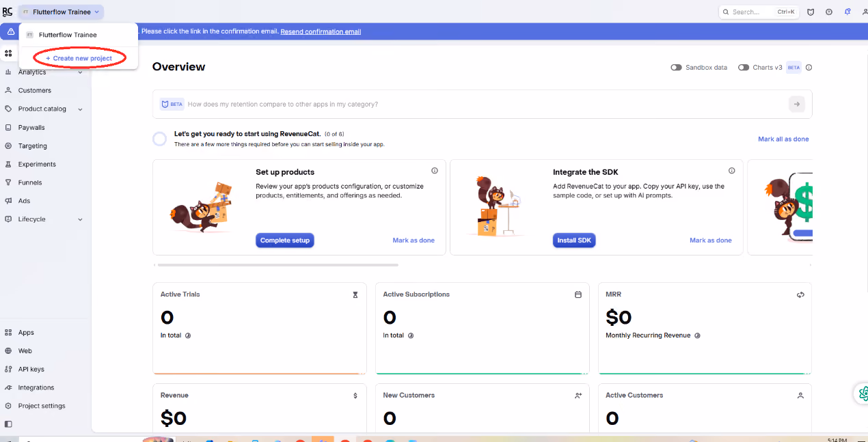Click the Paywalls sidebar icon
The image size is (868, 442).
click(8, 128)
